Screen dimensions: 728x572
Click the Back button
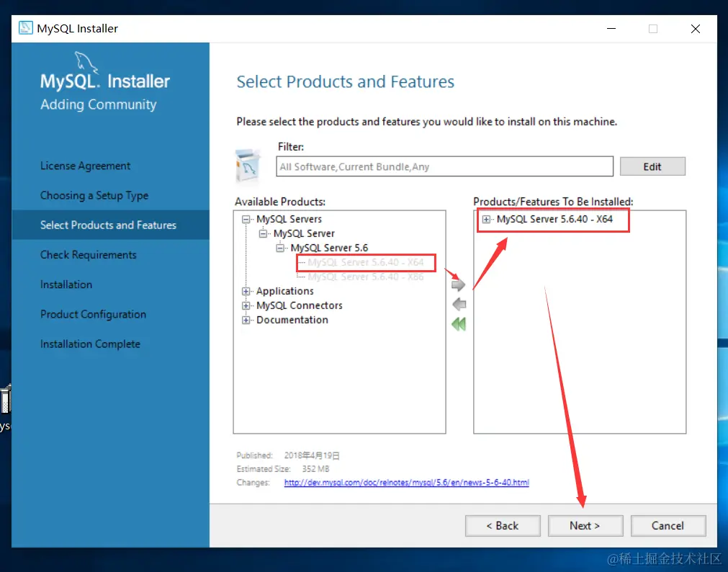(x=503, y=525)
